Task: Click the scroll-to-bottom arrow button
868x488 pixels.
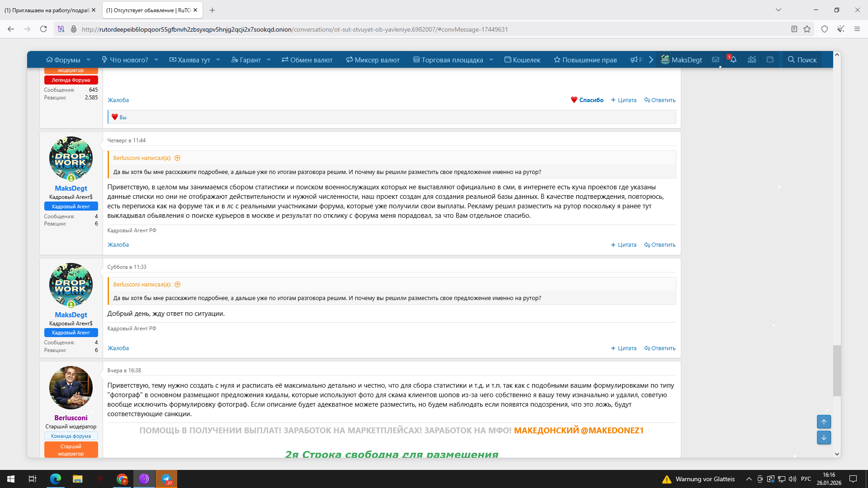Action: pyautogui.click(x=824, y=437)
